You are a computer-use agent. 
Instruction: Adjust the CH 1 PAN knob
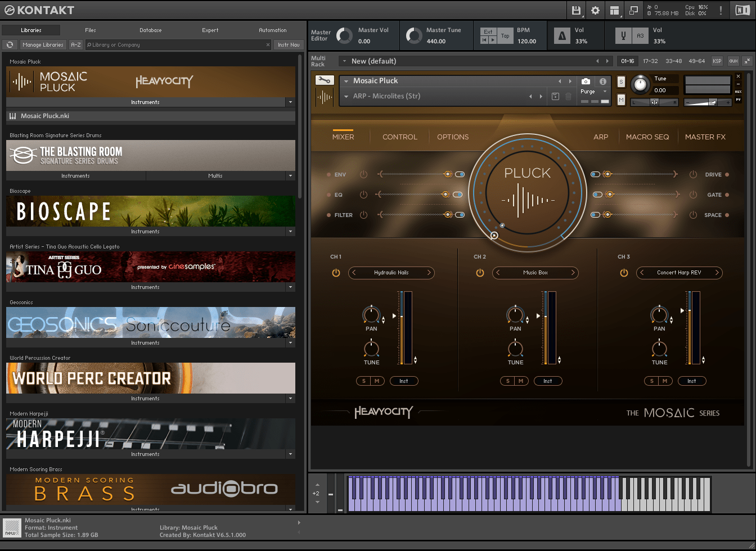tap(371, 315)
